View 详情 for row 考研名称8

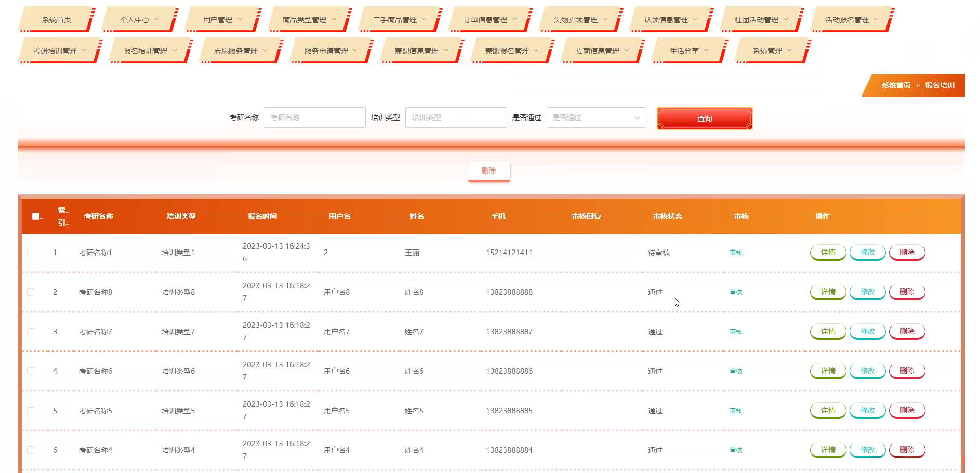(x=828, y=292)
